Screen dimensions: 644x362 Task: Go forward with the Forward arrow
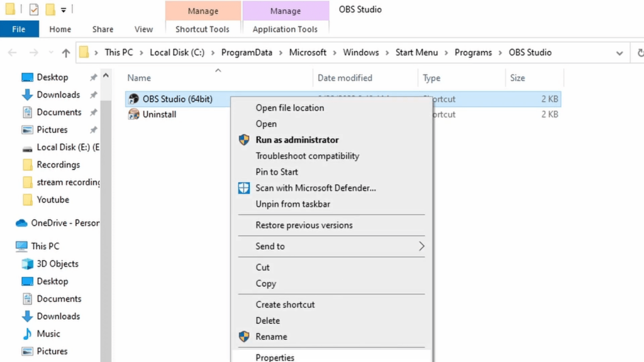(x=34, y=53)
